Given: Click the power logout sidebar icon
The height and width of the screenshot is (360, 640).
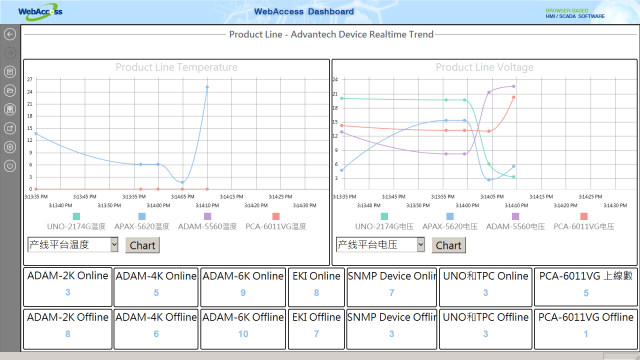Looking at the screenshot, I should point(10,166).
